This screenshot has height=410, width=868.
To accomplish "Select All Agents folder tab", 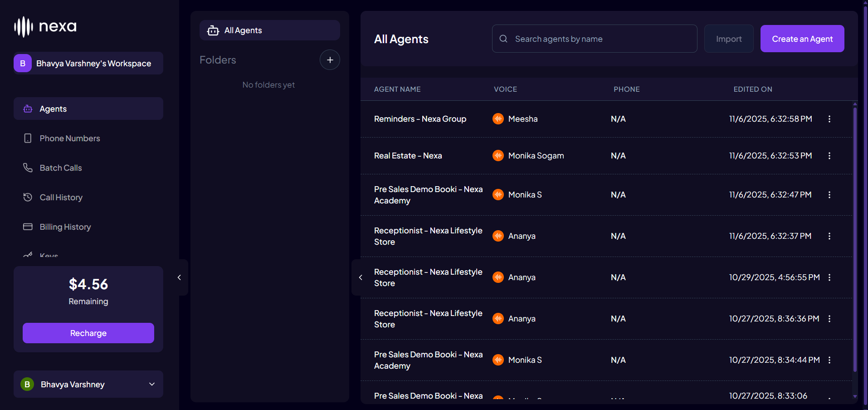I will 270,30.
